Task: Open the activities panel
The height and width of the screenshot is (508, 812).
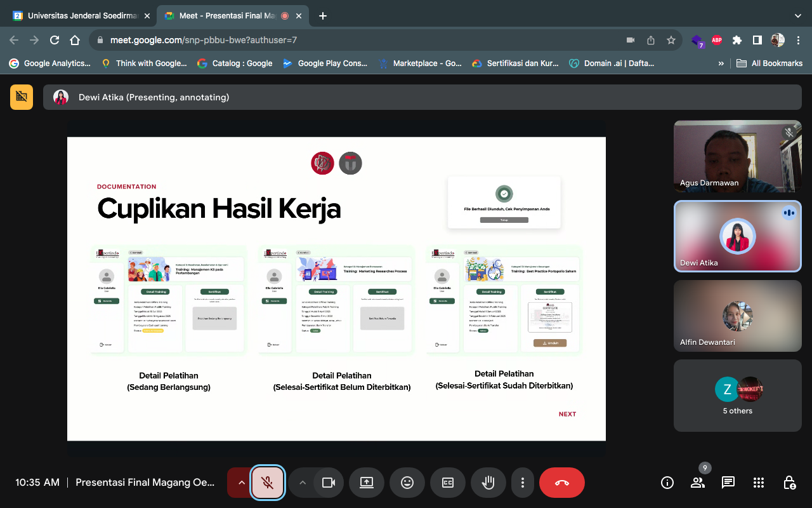Action: [x=759, y=483]
